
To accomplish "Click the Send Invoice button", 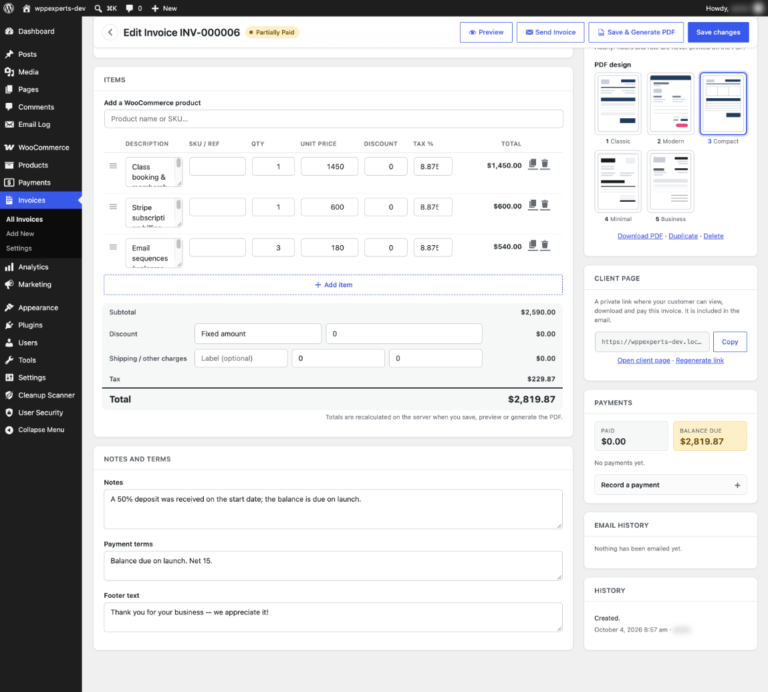I will pos(550,32).
